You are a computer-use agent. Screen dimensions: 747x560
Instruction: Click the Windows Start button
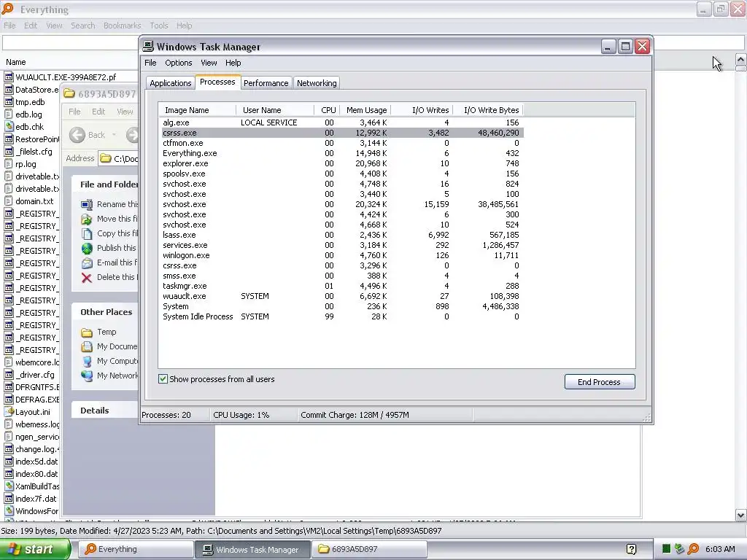[x=35, y=549]
